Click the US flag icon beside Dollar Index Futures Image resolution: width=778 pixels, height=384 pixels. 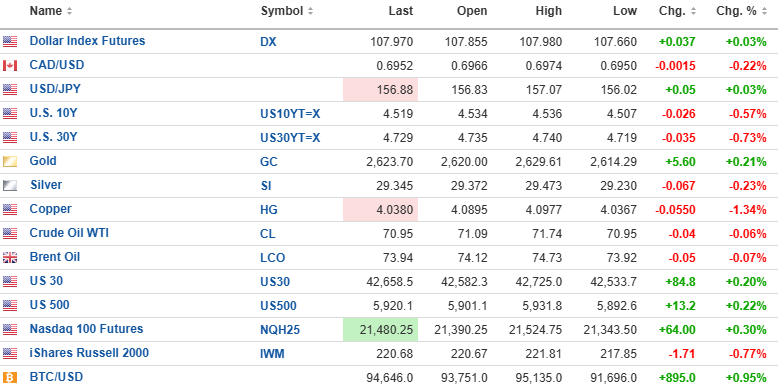10,42
